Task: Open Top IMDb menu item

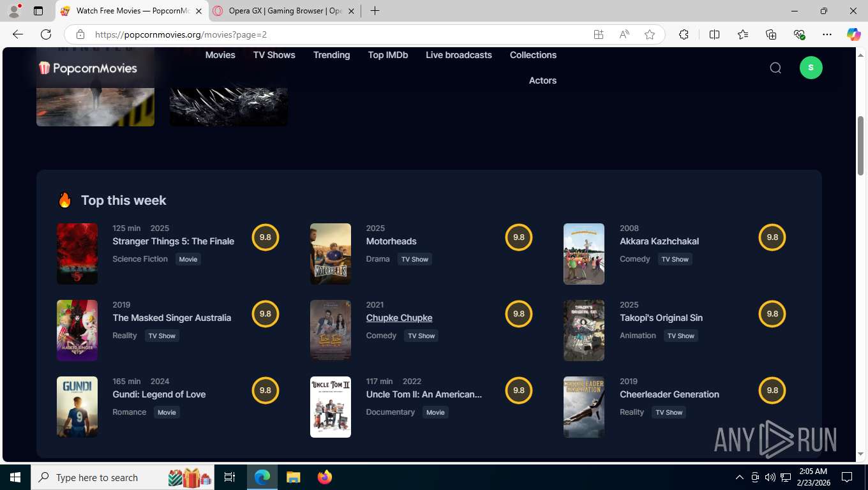Action: click(388, 55)
